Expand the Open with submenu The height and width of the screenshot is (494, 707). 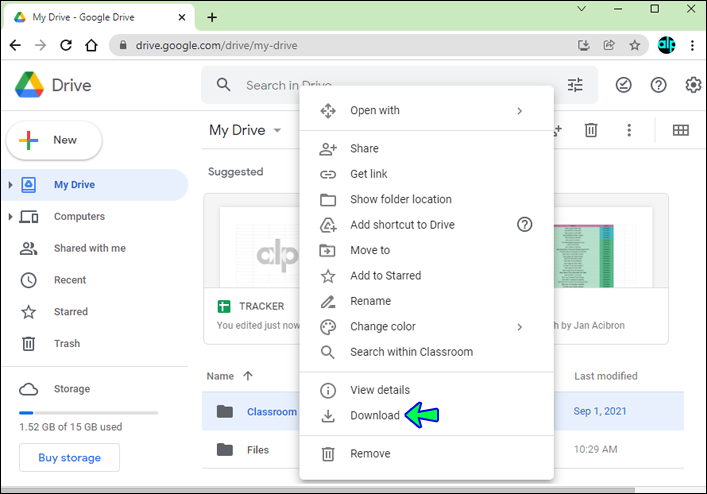[519, 111]
